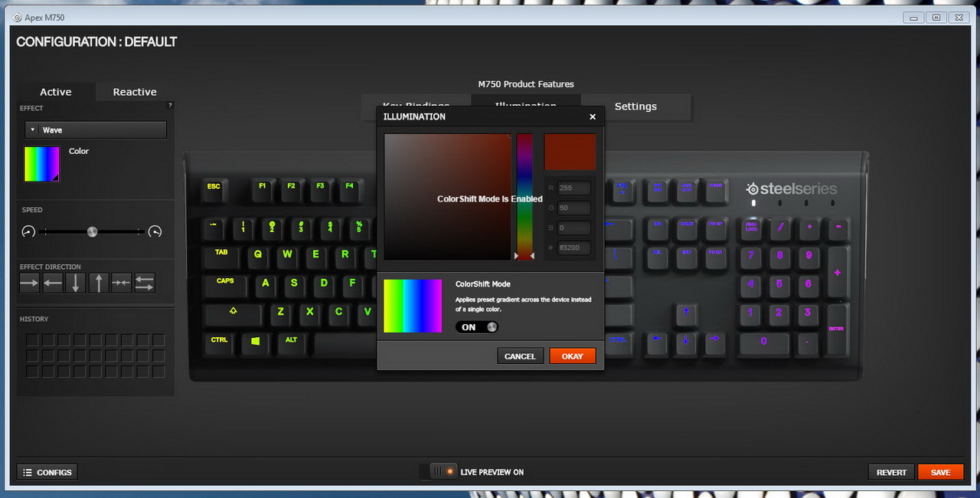Select the left CTRL key
980x498 pixels.
(220, 342)
